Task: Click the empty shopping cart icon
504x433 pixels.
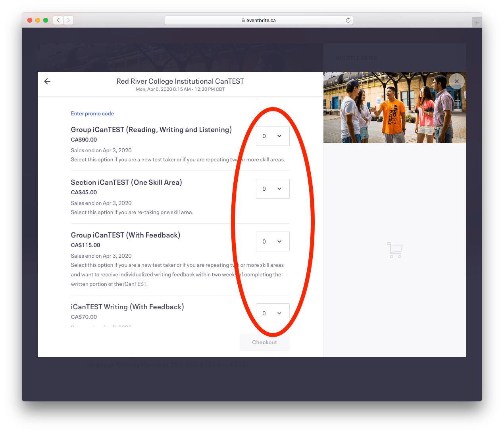Action: tap(394, 250)
